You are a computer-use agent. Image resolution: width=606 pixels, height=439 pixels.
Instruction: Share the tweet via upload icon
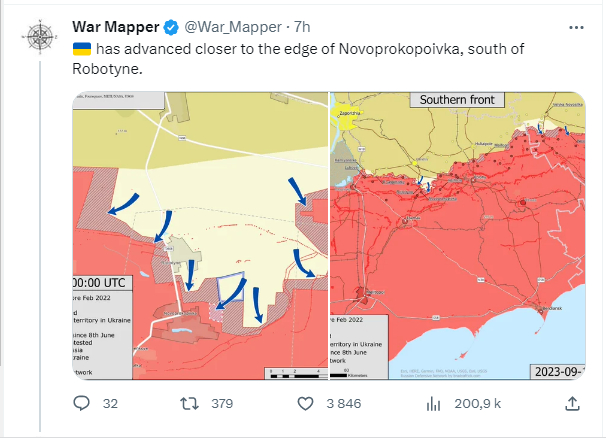click(572, 403)
